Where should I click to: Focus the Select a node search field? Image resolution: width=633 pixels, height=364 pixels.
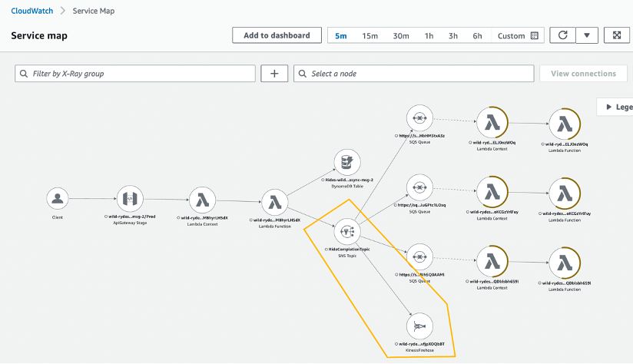(414, 74)
